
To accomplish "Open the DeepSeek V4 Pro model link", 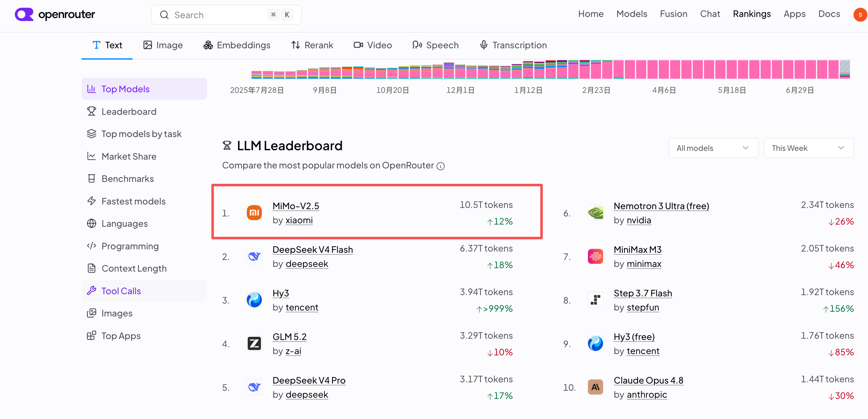I will (309, 380).
